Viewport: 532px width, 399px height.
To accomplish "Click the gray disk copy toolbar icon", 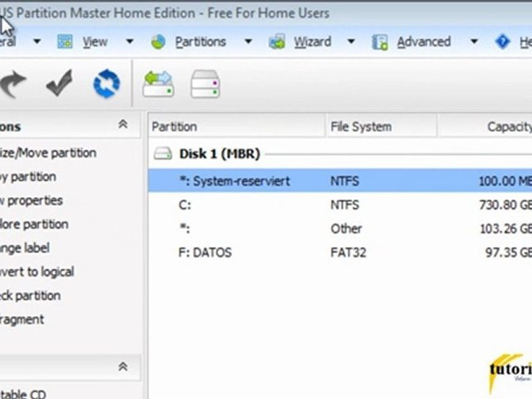I will (x=205, y=84).
